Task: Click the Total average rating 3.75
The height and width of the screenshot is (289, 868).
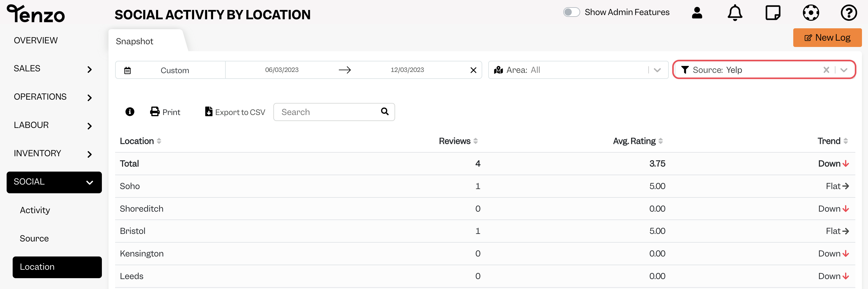Action: 657,164
